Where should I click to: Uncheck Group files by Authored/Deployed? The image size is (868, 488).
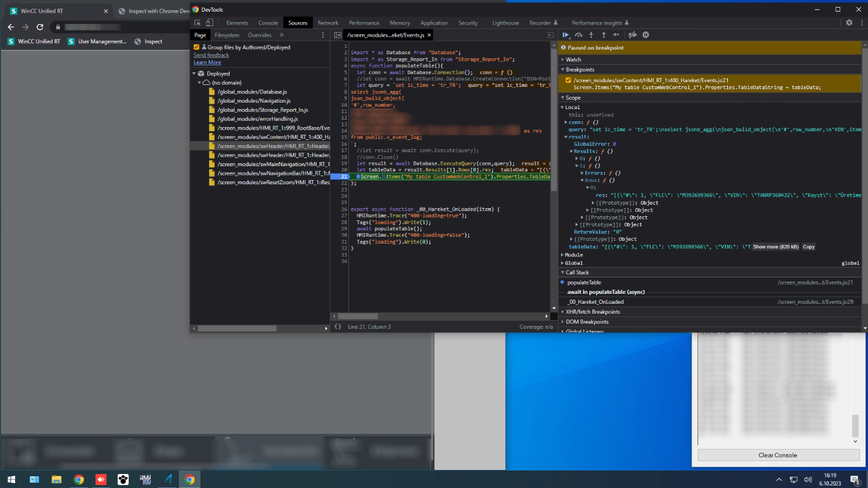pyautogui.click(x=196, y=47)
